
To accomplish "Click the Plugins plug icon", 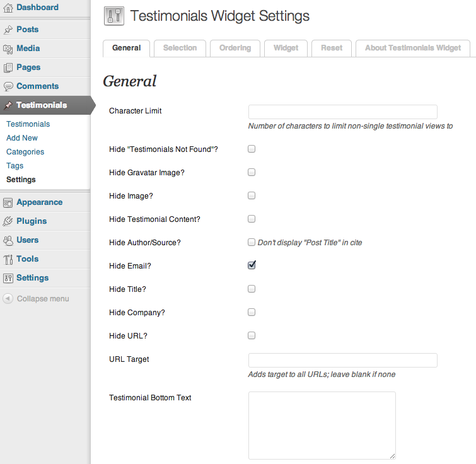I will tap(8, 221).
